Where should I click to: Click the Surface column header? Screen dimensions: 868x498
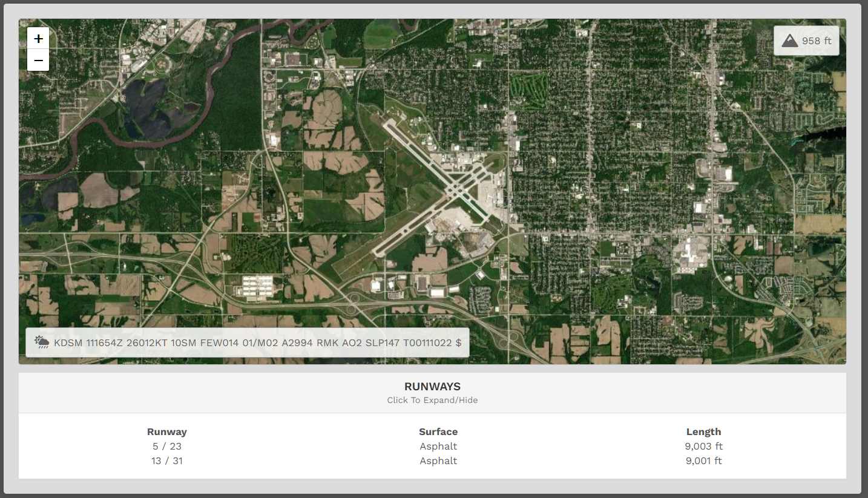click(438, 432)
